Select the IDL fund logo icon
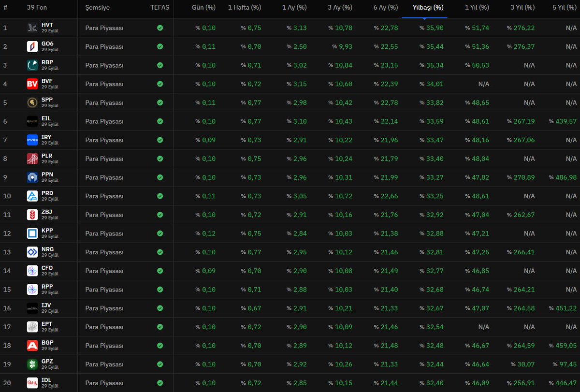The width and height of the screenshot is (580, 392). coord(32,383)
